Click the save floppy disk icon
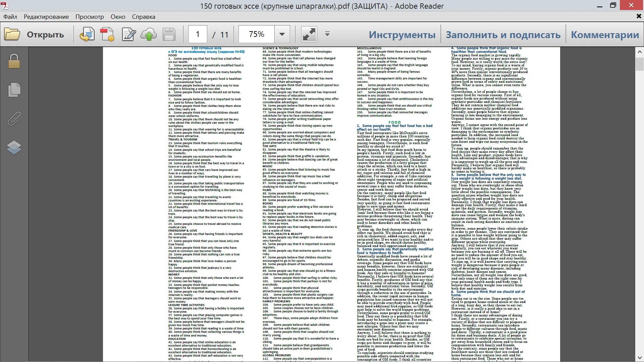Image resolution: width=644 pixels, height=362 pixels. point(169,35)
